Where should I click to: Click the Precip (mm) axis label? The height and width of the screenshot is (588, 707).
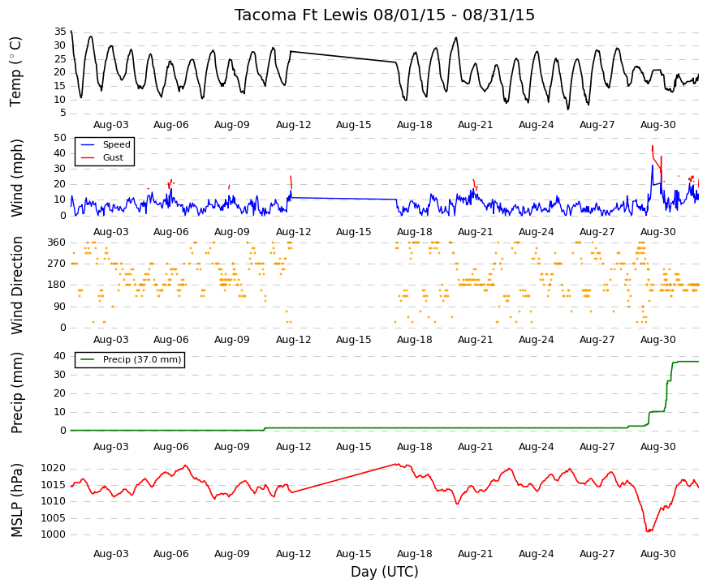click(16, 393)
